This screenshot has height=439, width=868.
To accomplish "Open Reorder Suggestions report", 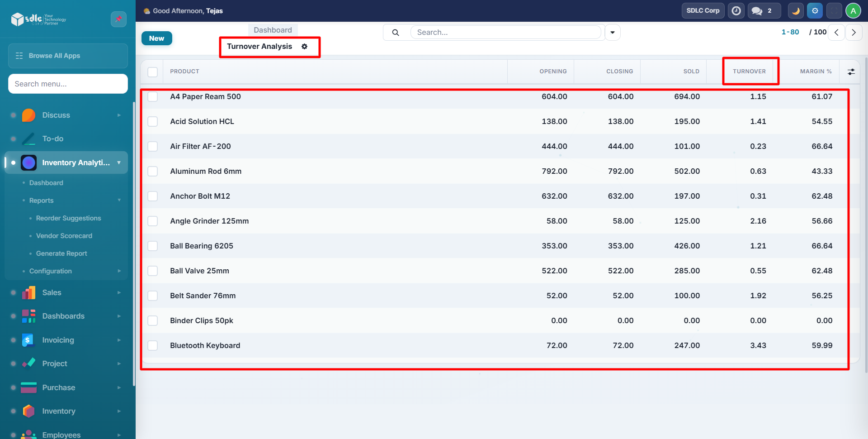I will (69, 218).
